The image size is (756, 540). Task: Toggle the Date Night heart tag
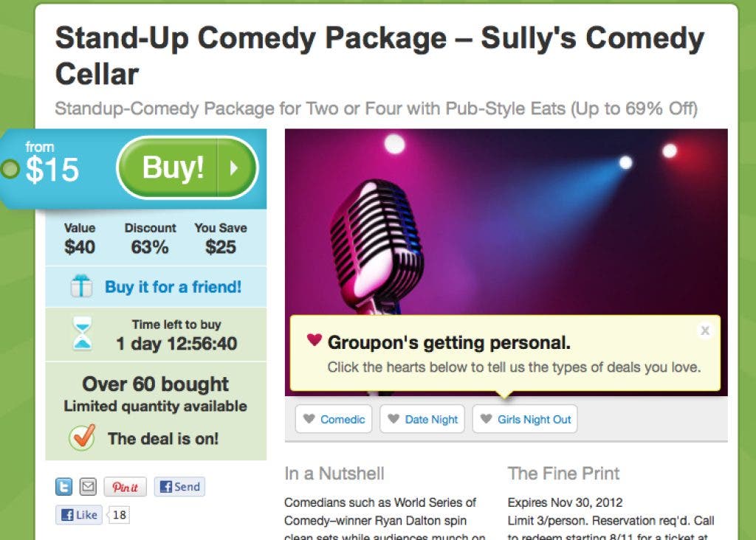(422, 419)
